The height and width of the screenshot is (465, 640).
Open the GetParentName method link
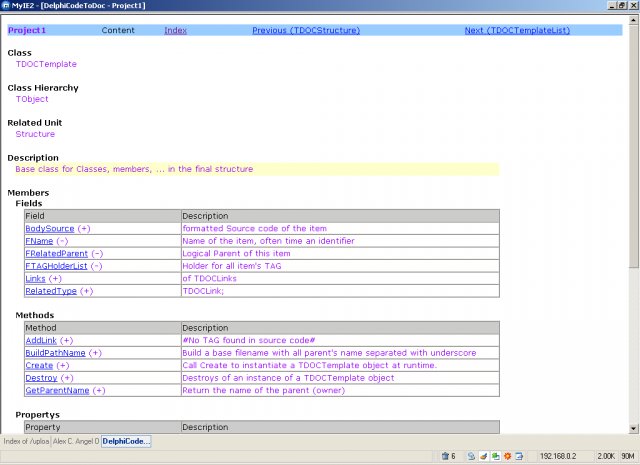pyautogui.click(x=57, y=390)
